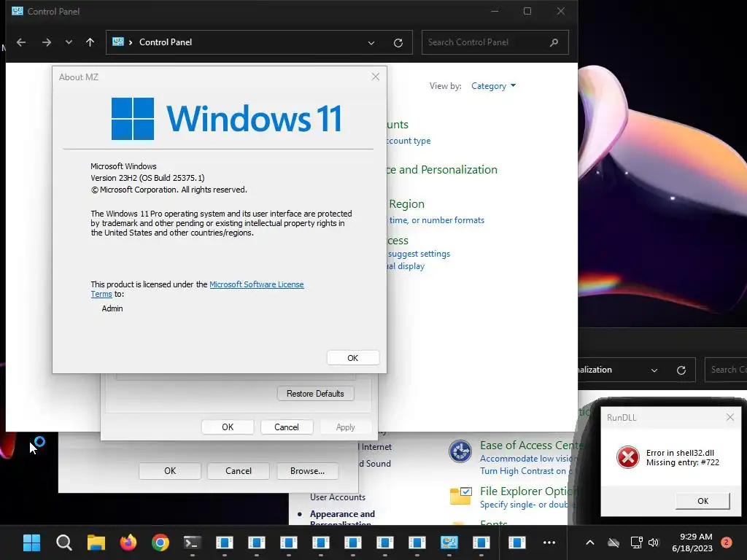Viewport: 747px width, 560px height.
Task: Expand the top address bar history dropdown
Action: click(371, 43)
